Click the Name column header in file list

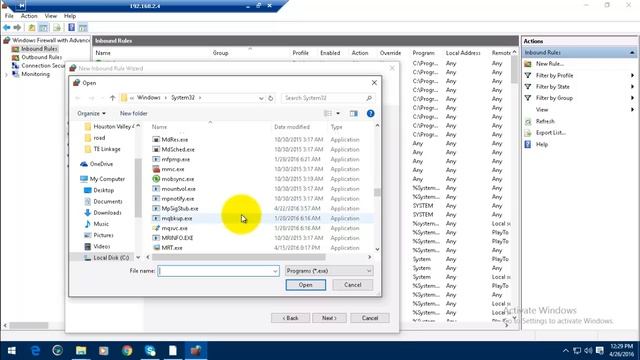pyautogui.click(x=159, y=127)
